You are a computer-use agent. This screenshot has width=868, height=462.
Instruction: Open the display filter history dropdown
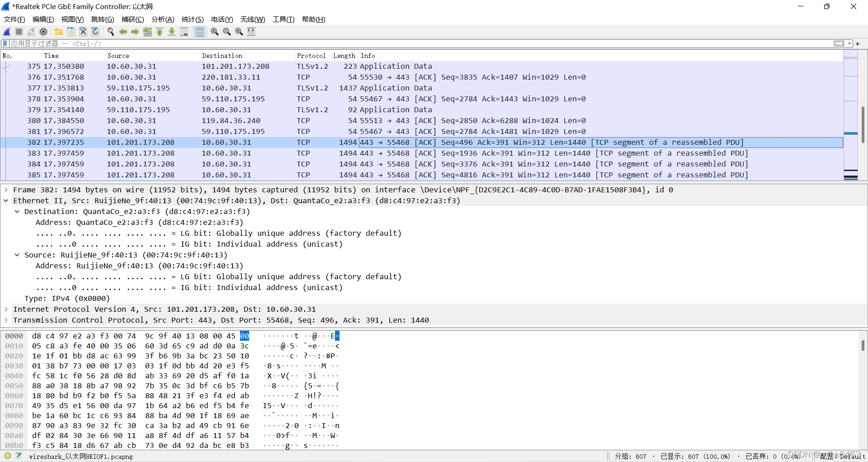pos(849,43)
